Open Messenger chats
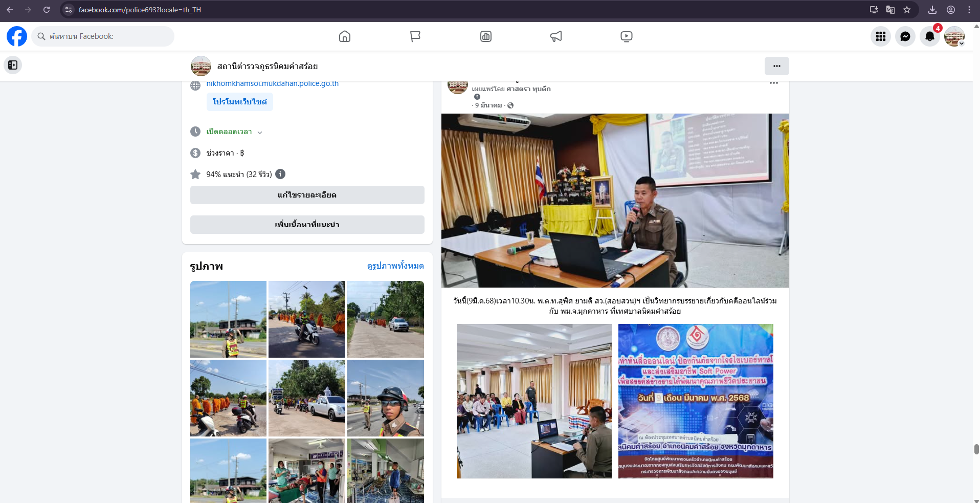The image size is (980, 503). click(x=905, y=36)
